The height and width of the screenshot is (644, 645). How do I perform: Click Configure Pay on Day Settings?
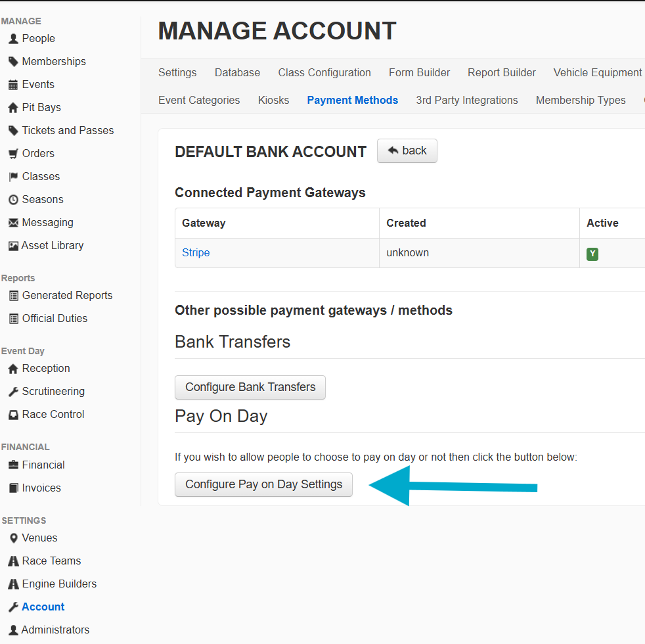click(x=263, y=484)
